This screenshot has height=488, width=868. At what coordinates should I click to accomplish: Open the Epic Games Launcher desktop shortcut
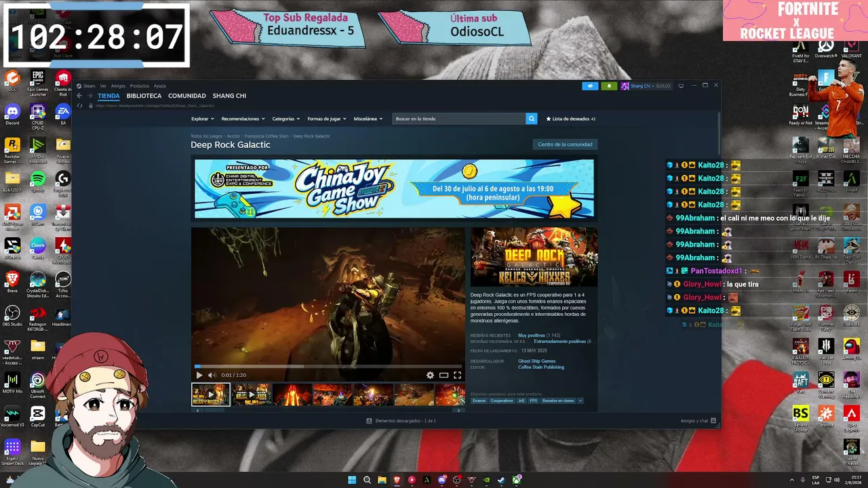pyautogui.click(x=37, y=83)
